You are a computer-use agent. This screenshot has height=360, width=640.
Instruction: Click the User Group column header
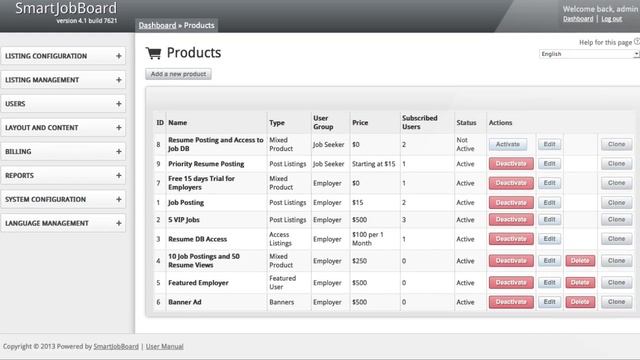point(323,122)
